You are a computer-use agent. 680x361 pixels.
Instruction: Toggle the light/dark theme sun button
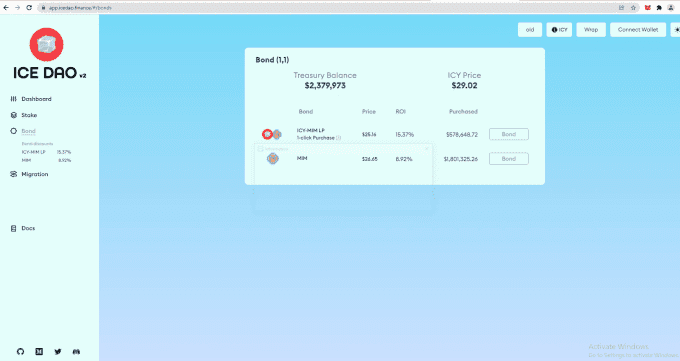point(676,30)
